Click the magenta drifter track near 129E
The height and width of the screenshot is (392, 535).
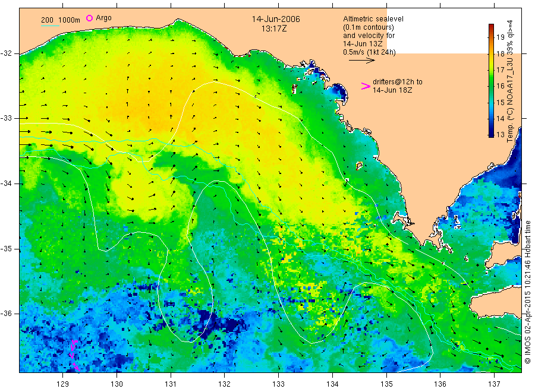pyautogui.click(x=75, y=356)
